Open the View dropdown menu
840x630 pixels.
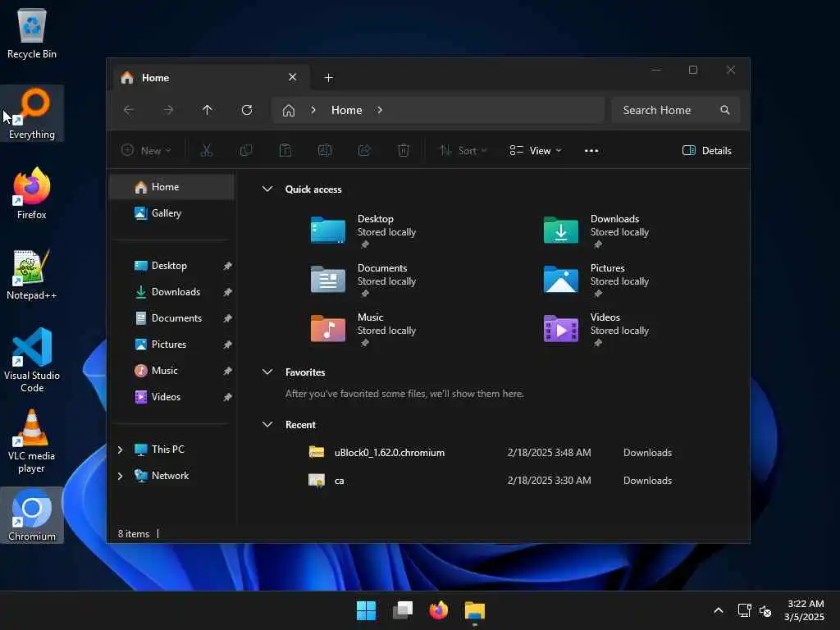[536, 151]
